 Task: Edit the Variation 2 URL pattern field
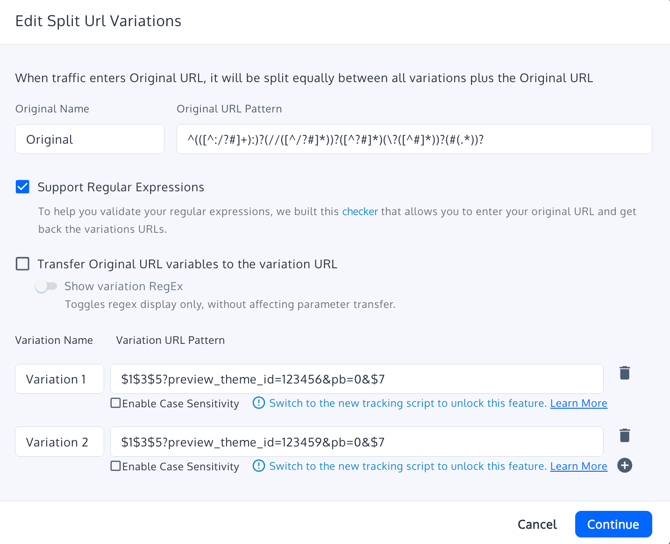[356, 442]
